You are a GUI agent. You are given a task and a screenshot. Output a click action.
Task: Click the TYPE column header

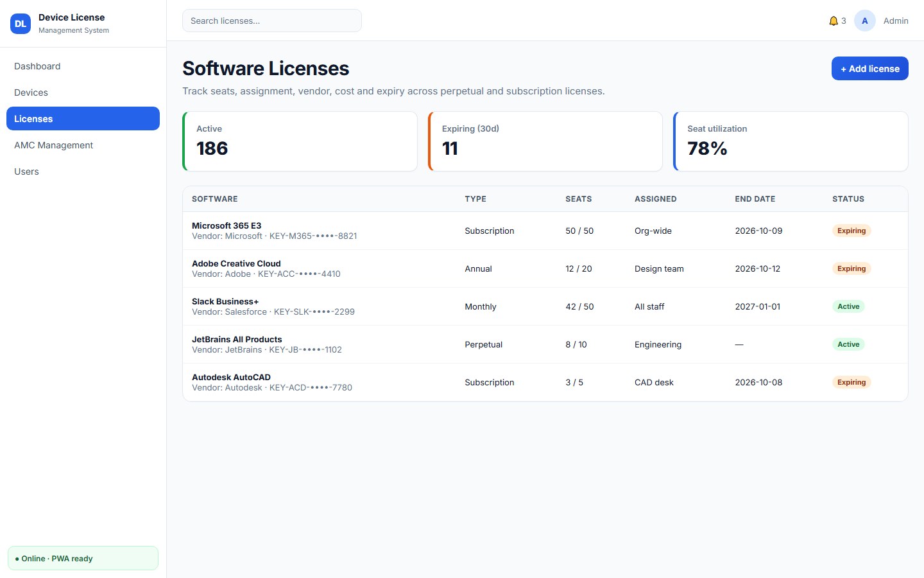point(475,199)
